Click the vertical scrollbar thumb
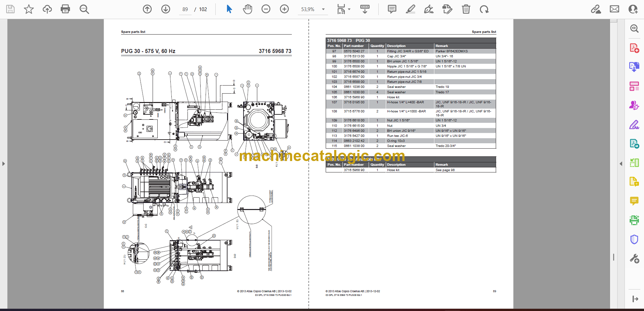Screen dimensions: 644x311 pyautogui.click(x=613, y=257)
